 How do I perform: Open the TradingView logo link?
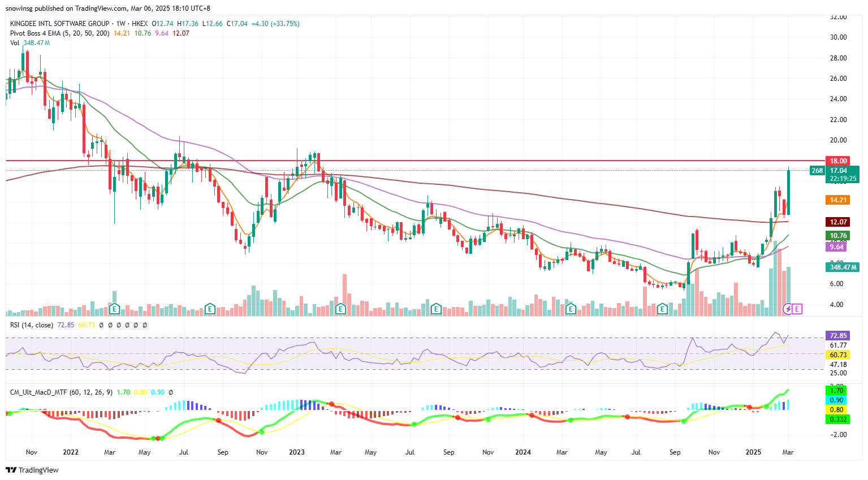(x=32, y=470)
